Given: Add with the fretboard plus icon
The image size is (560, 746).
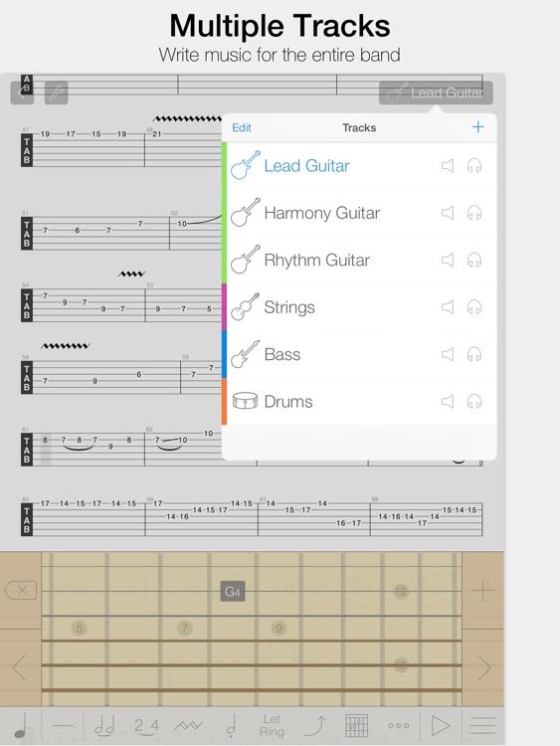Looking at the screenshot, I should pyautogui.click(x=483, y=591).
